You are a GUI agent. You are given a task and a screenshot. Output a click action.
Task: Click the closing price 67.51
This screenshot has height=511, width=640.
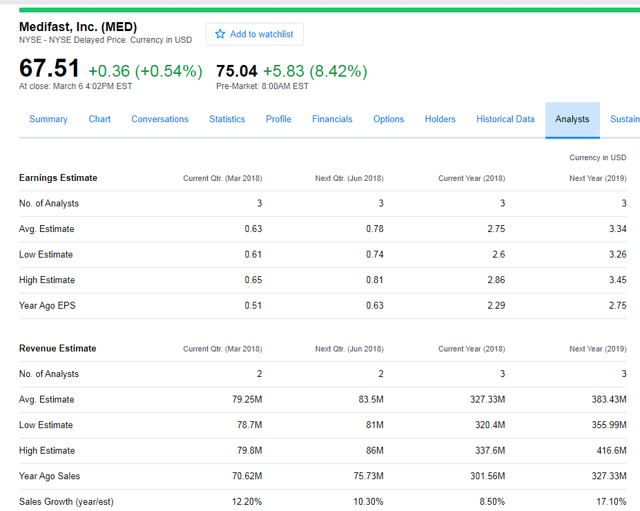49,68
